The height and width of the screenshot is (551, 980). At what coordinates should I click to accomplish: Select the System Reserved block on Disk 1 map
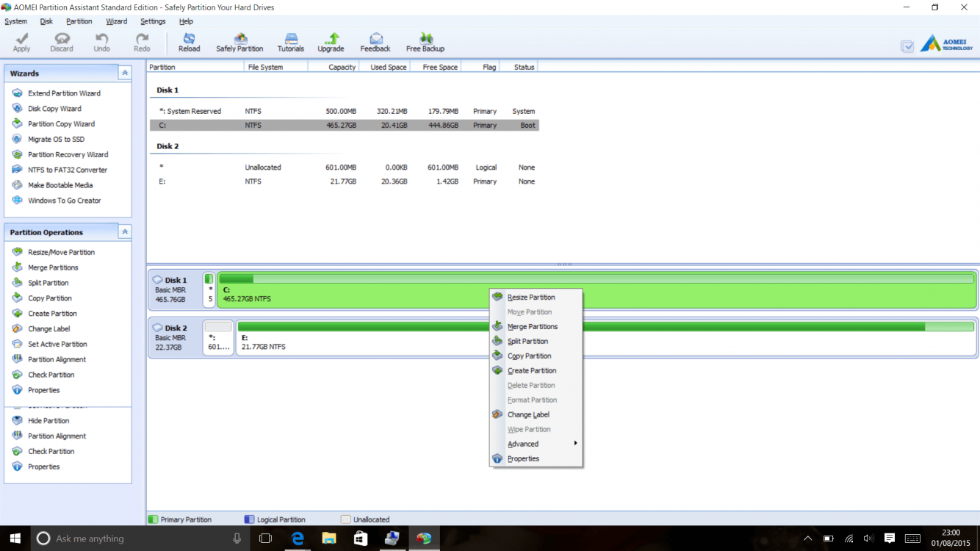(209, 289)
